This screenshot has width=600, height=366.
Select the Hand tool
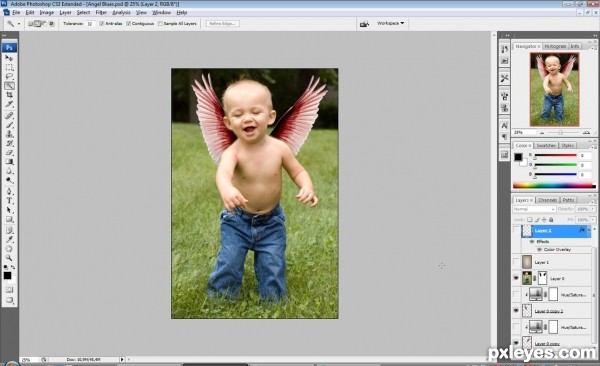9,249
